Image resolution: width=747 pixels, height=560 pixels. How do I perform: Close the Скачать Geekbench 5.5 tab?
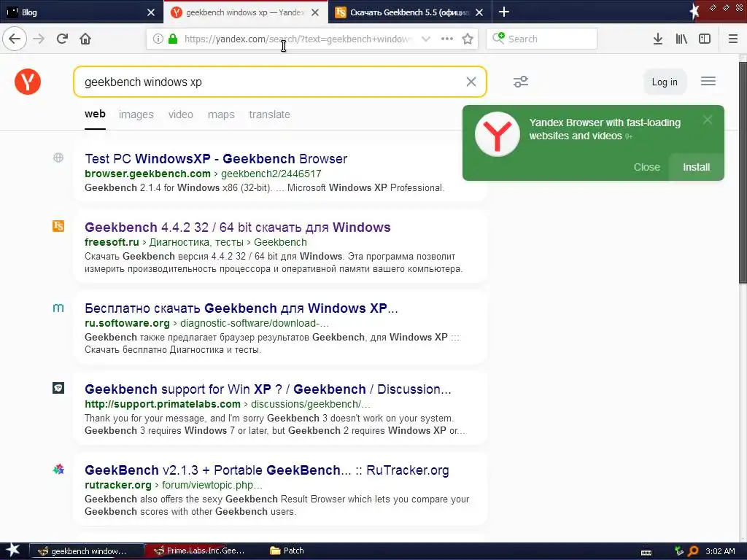(479, 12)
